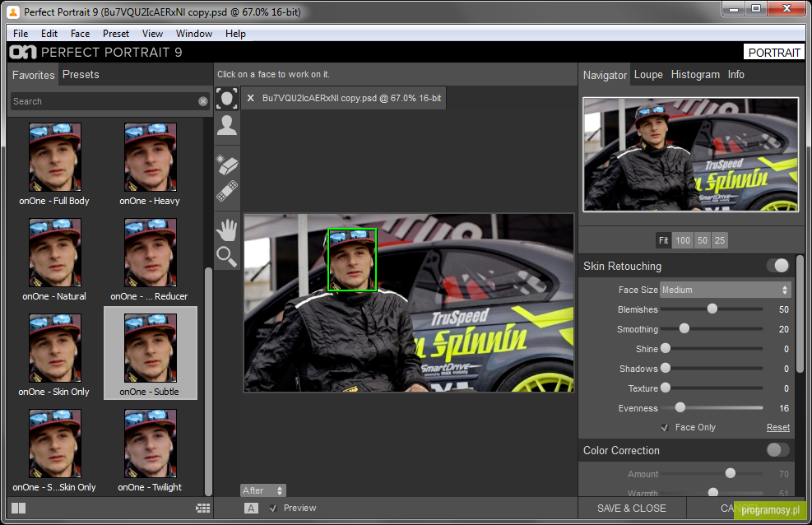Screen dimensions: 812x525
Task: Clear the preset Search field
Action: [203, 101]
